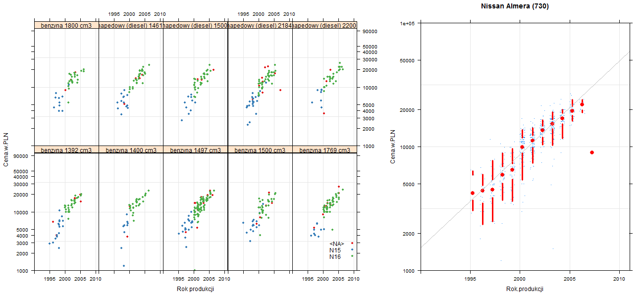Viewport: 644px width, 297px height.
Task: Select the 'benzyna 1392 cm3' panel strip
Action: (66, 149)
